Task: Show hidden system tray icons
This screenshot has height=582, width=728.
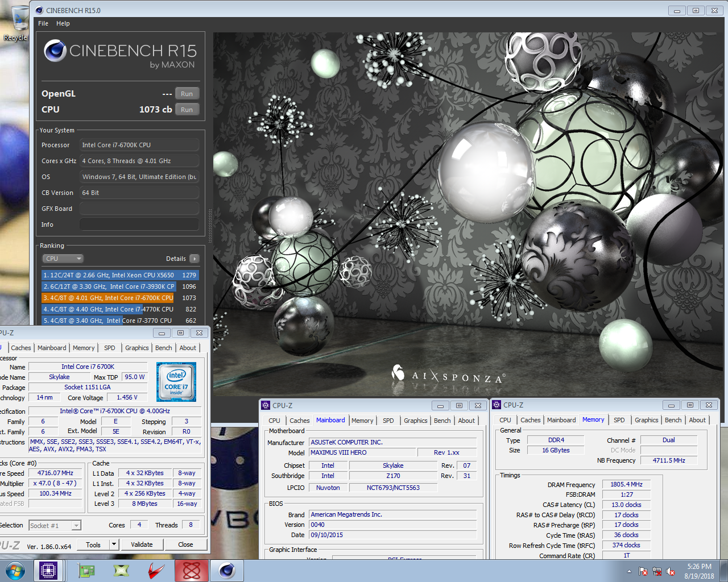Action: tap(629, 571)
